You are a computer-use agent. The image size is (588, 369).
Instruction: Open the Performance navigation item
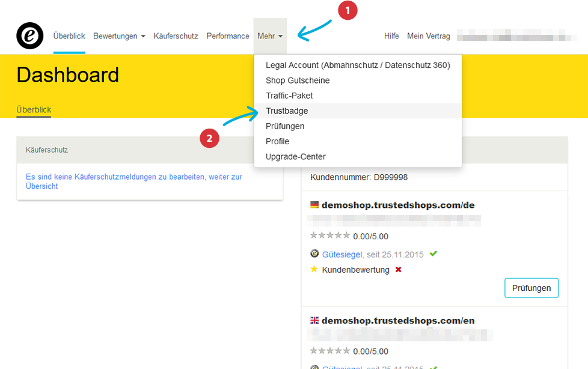228,36
